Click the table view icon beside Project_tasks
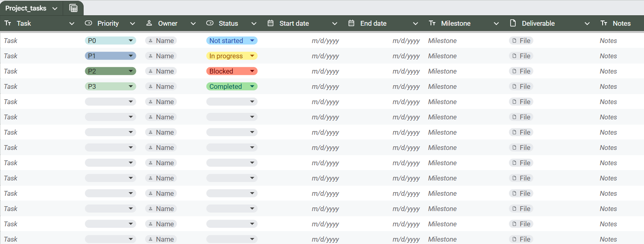 point(73,8)
